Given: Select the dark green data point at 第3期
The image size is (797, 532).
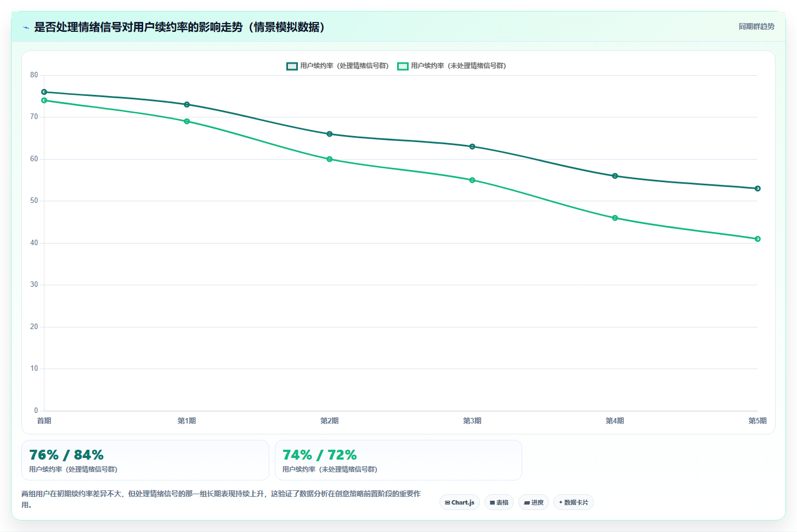Looking at the screenshot, I should click(x=472, y=146).
